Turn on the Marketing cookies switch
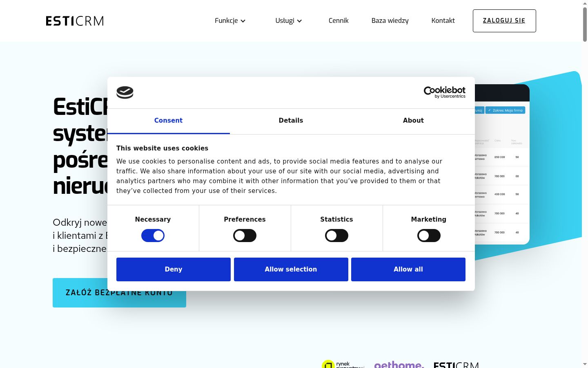The width and height of the screenshot is (588, 368). click(x=429, y=236)
